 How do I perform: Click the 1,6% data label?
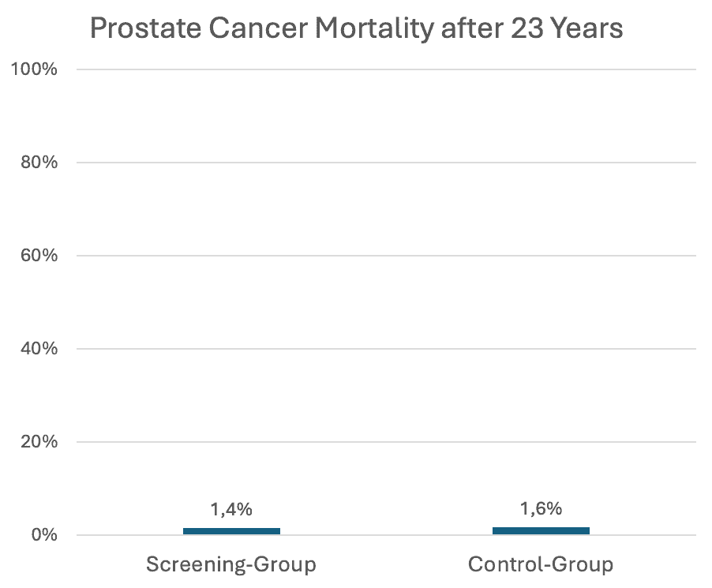(x=541, y=509)
